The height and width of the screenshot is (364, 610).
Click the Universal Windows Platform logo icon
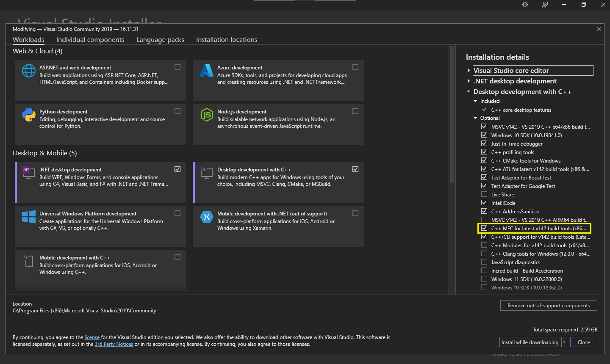[x=29, y=217]
